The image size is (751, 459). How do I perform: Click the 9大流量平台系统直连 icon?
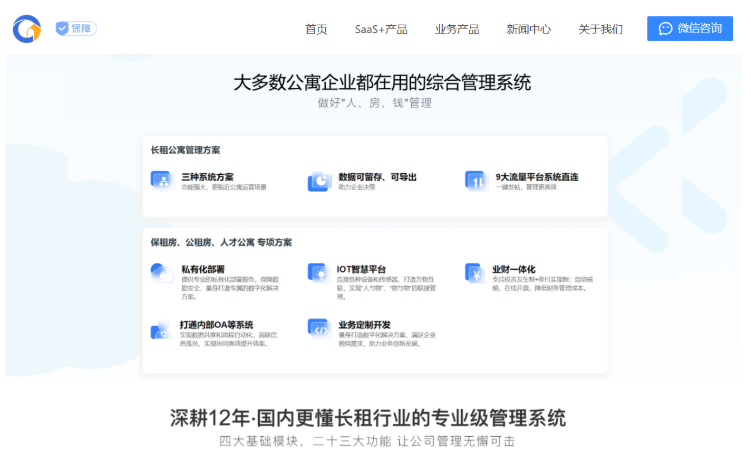(475, 180)
